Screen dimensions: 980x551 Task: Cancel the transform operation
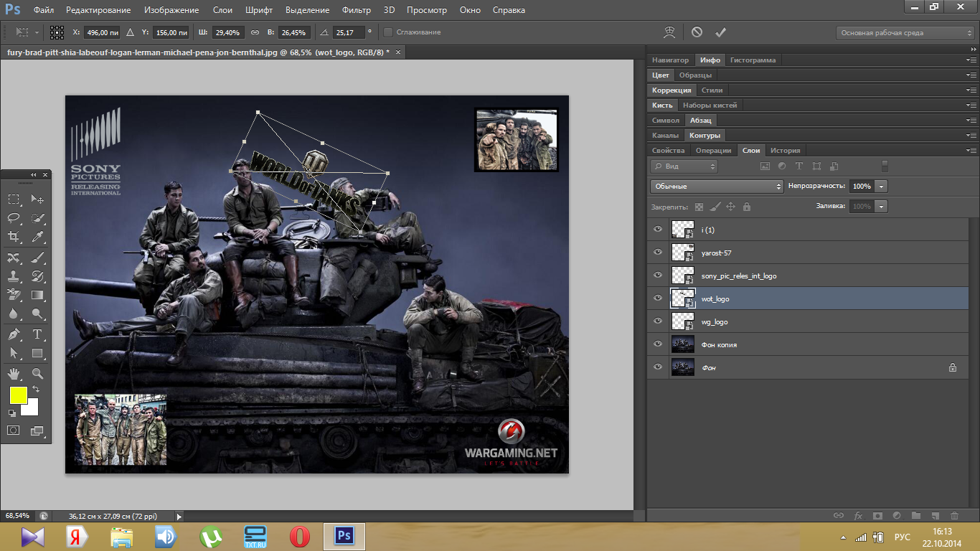697,32
